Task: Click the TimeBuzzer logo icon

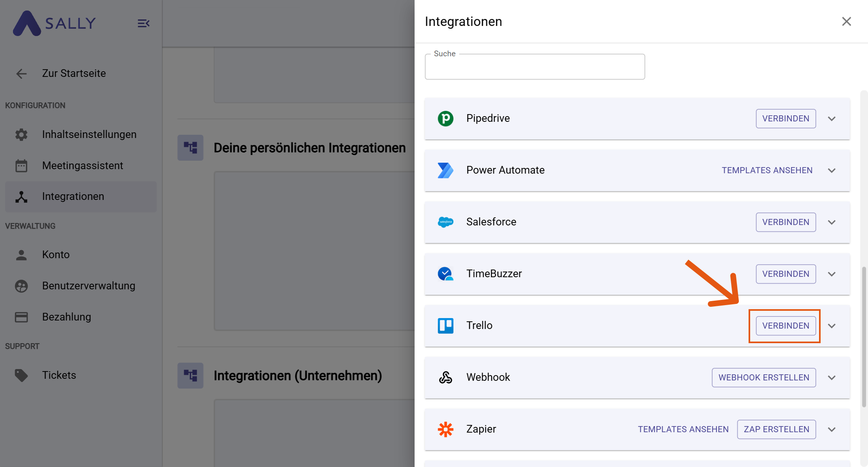Action: [x=446, y=274]
